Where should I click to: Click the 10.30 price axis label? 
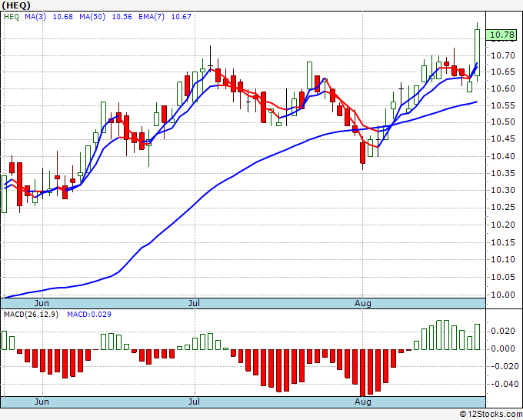point(503,190)
